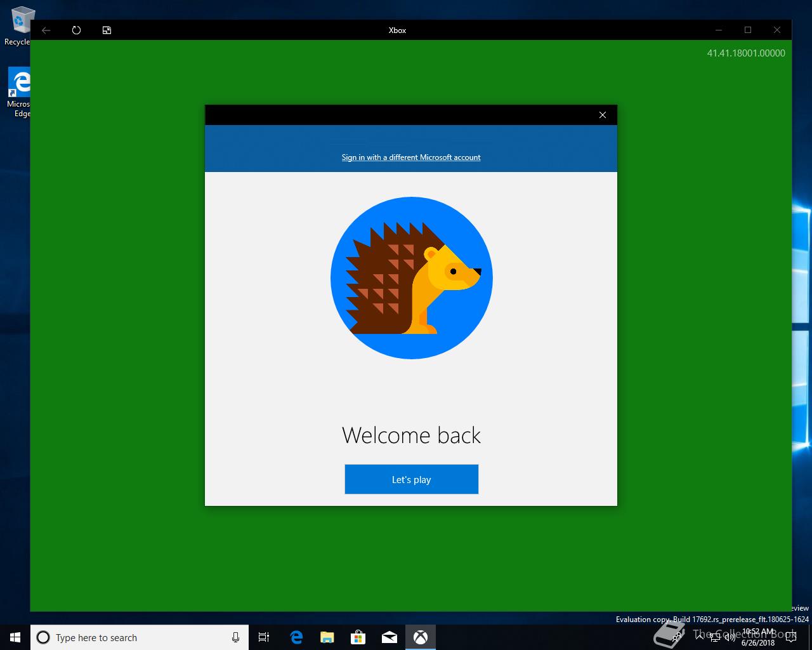Image resolution: width=812 pixels, height=650 pixels.
Task: Click the Xbox window title text
Action: (397, 30)
